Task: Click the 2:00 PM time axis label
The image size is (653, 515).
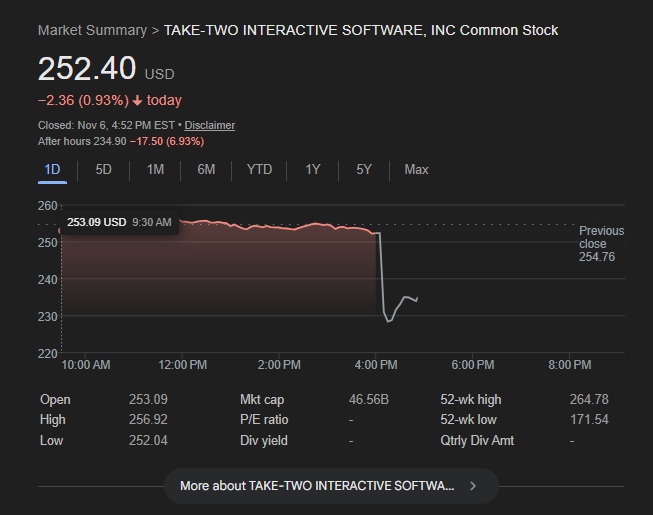Action: 279,365
